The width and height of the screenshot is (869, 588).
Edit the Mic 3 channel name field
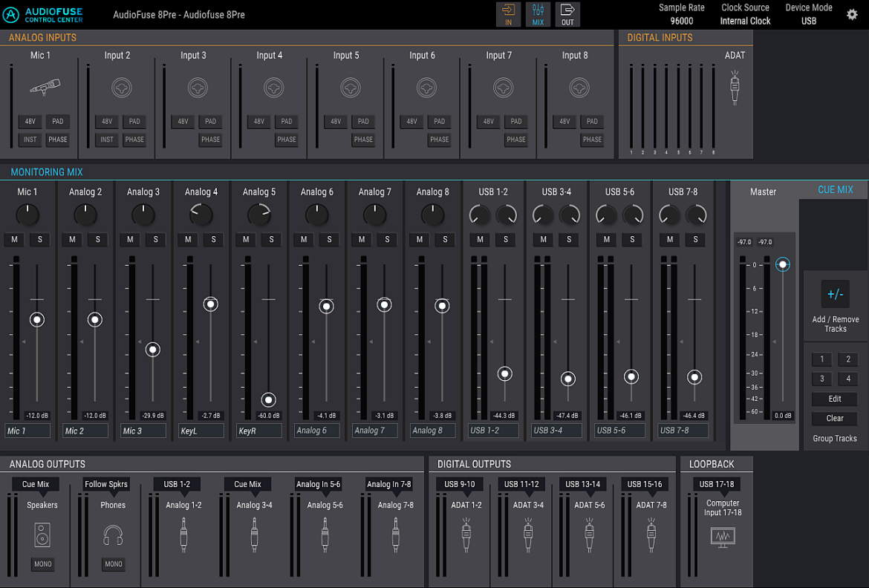click(143, 431)
